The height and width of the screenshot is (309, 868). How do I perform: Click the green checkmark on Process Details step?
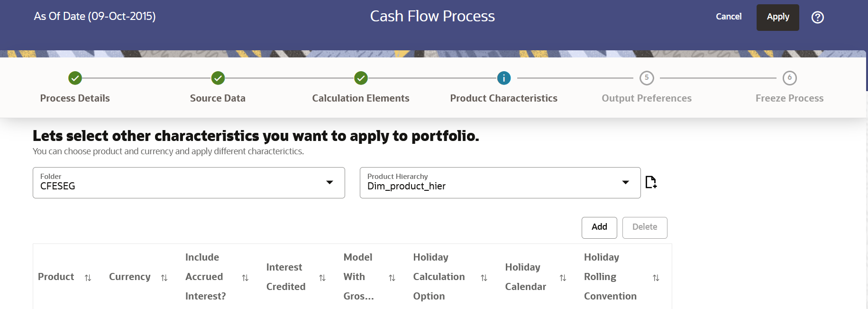(x=75, y=78)
